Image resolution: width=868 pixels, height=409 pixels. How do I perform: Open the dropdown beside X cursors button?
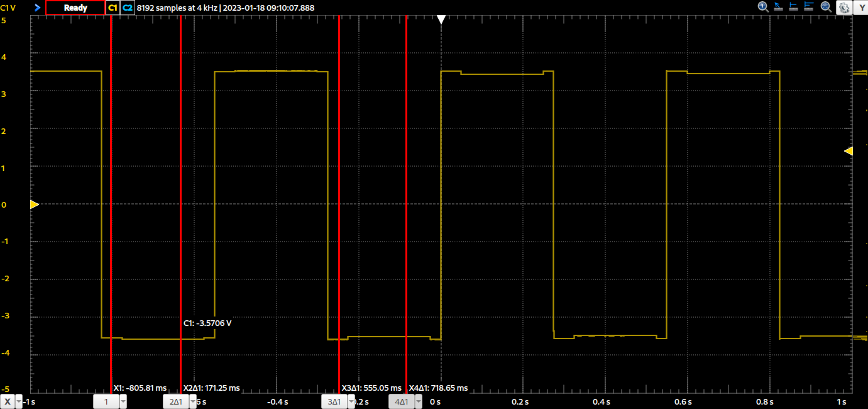tap(19, 402)
